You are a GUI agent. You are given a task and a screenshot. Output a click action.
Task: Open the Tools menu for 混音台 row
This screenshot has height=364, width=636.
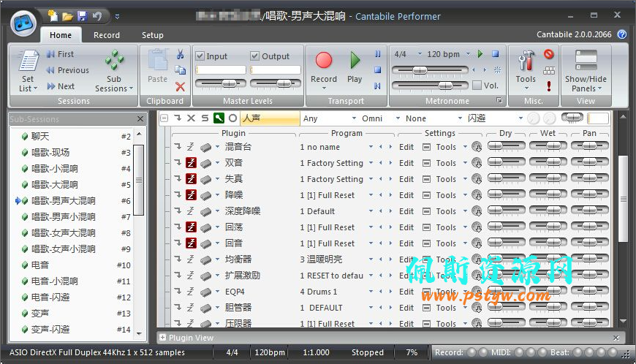point(452,147)
